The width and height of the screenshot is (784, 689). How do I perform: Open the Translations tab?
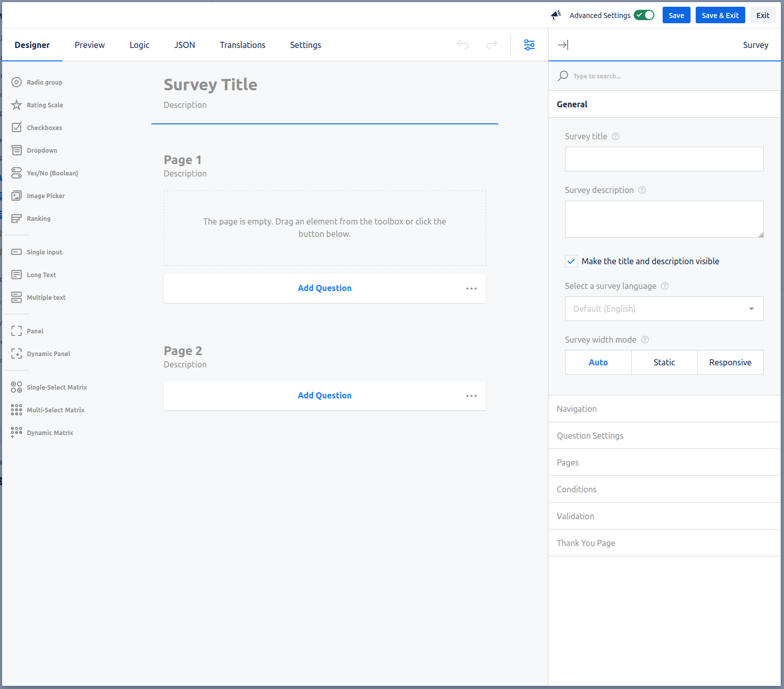coord(242,45)
